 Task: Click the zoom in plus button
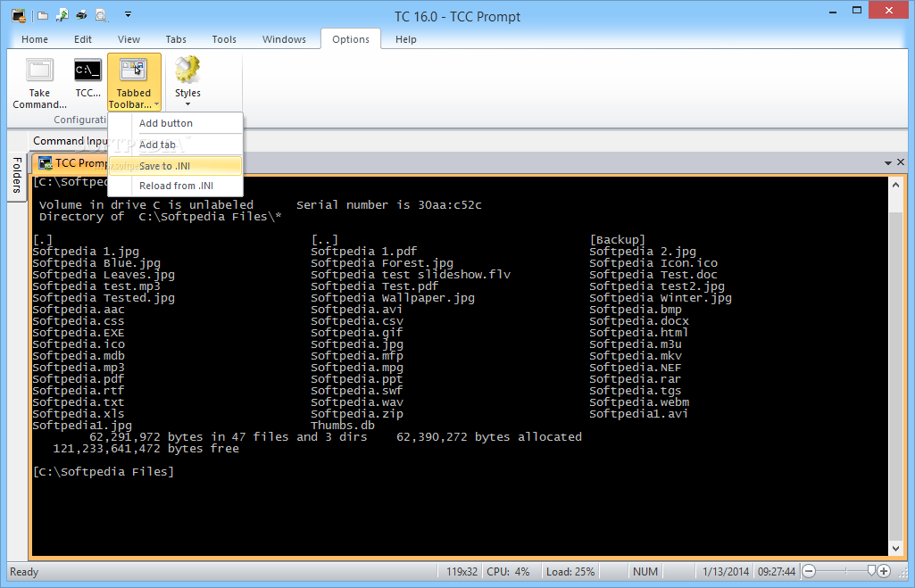[x=884, y=572]
